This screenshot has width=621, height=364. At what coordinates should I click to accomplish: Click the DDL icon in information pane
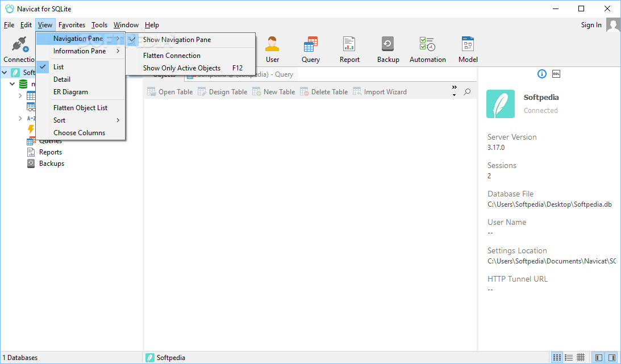coord(556,74)
